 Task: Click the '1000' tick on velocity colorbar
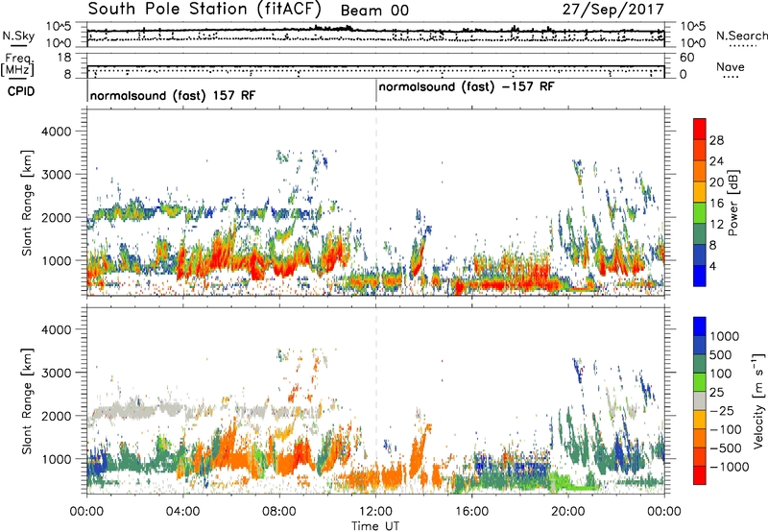(725, 336)
